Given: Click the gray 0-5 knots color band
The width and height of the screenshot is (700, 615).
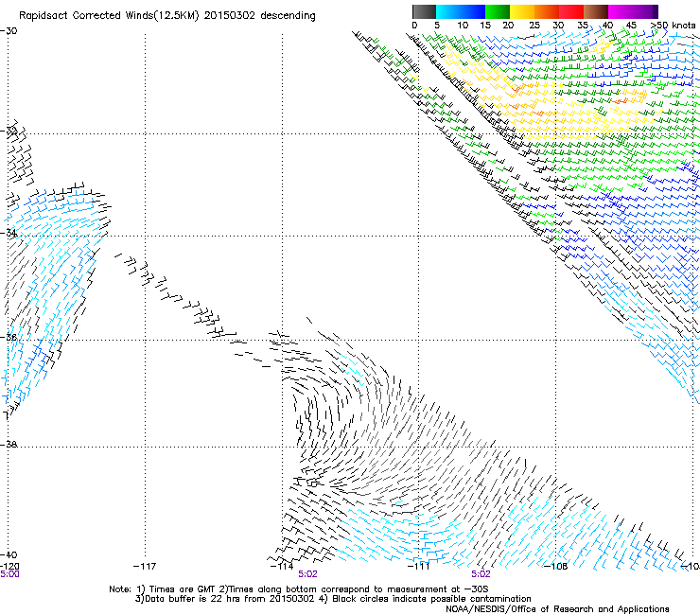Looking at the screenshot, I should pos(424,11).
